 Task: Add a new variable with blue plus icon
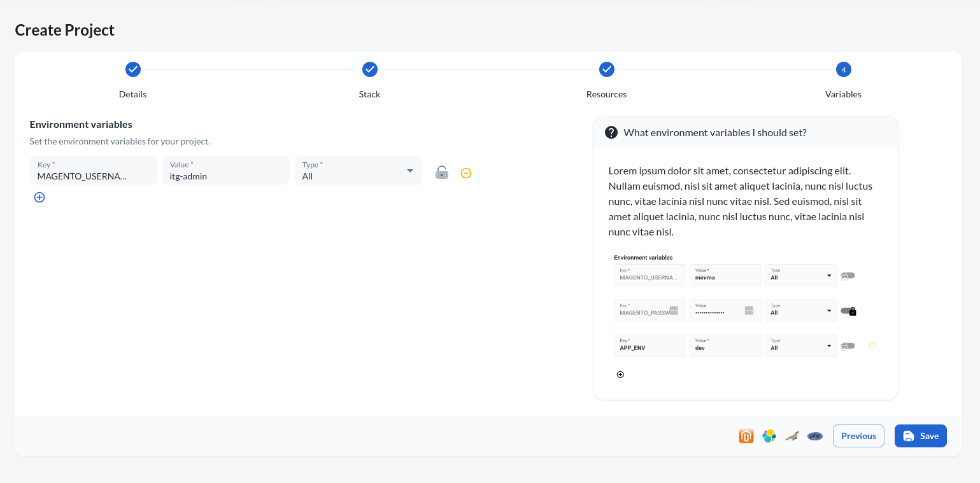pos(39,197)
